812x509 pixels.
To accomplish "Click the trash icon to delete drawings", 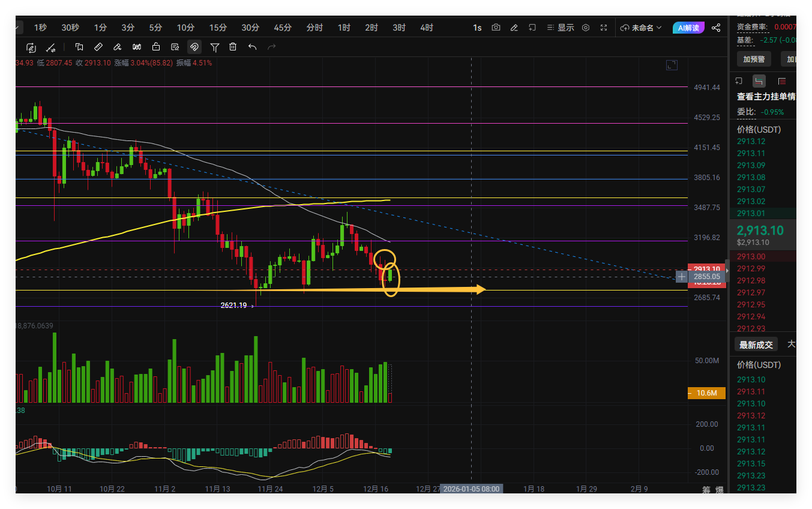I will click(233, 47).
